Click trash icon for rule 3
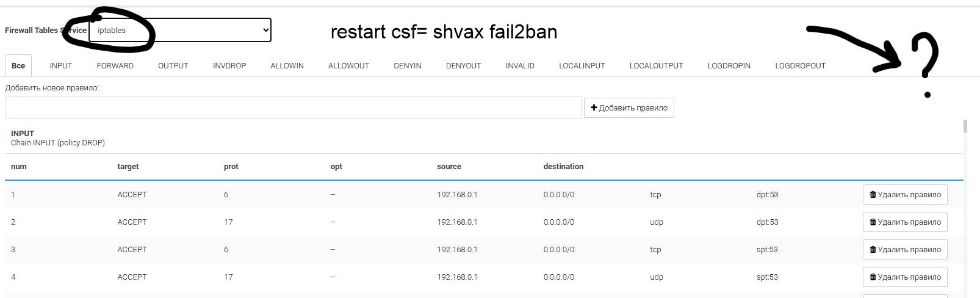 click(x=873, y=250)
